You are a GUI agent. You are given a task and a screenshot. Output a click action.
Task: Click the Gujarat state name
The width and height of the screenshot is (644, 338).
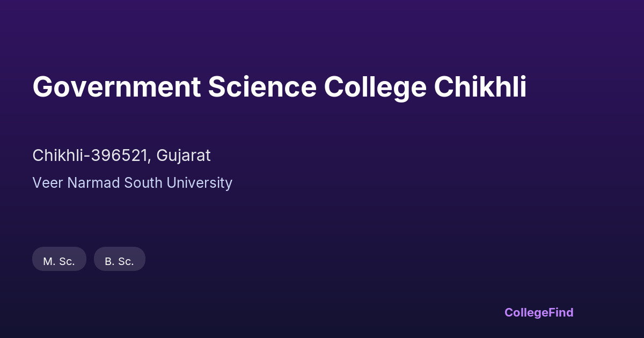pyautogui.click(x=184, y=156)
